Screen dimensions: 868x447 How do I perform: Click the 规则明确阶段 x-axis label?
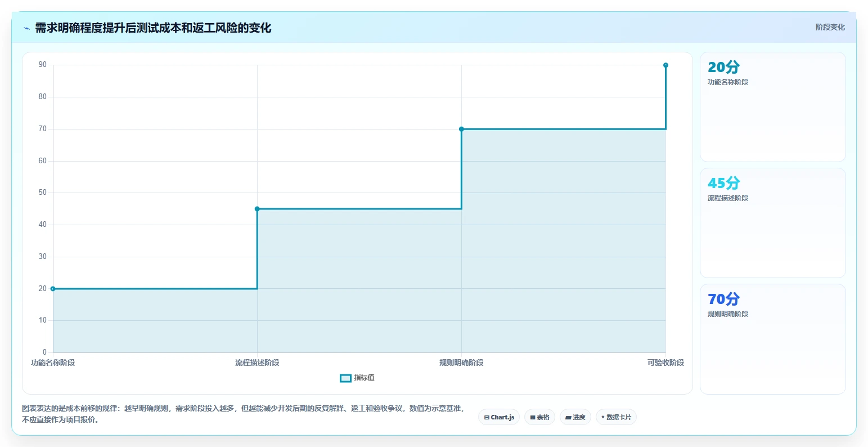461,363
